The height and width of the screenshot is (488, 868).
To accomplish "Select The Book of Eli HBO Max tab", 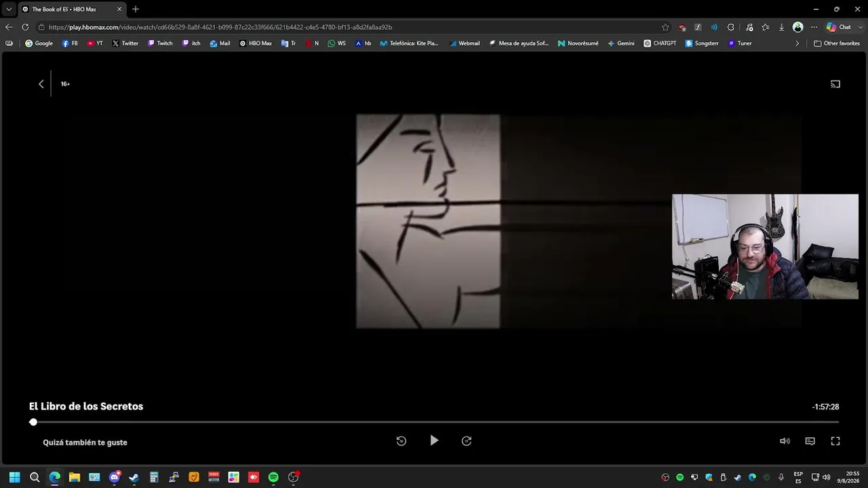I will point(71,9).
